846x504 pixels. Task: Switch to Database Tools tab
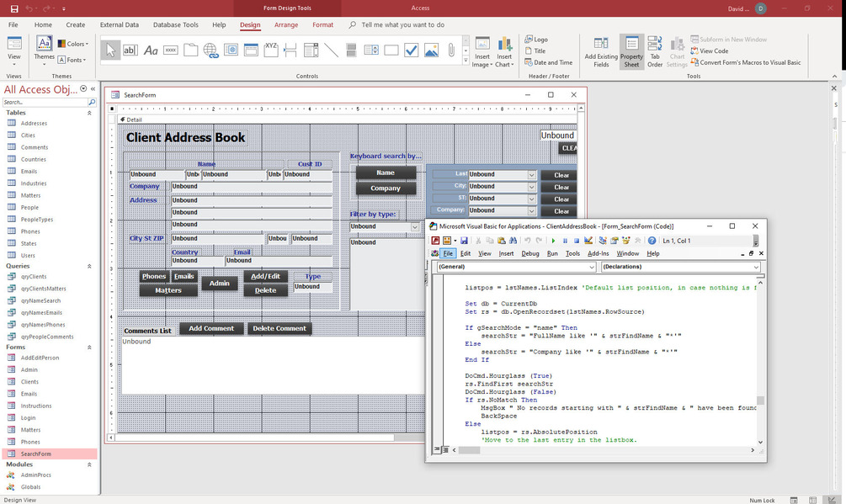click(175, 24)
